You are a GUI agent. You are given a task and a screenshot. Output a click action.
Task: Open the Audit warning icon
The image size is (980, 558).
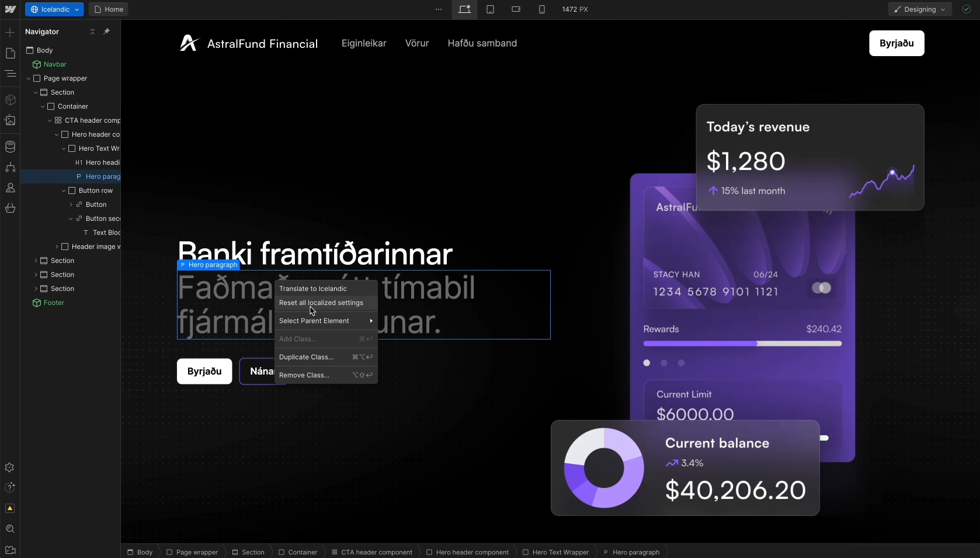(10, 508)
